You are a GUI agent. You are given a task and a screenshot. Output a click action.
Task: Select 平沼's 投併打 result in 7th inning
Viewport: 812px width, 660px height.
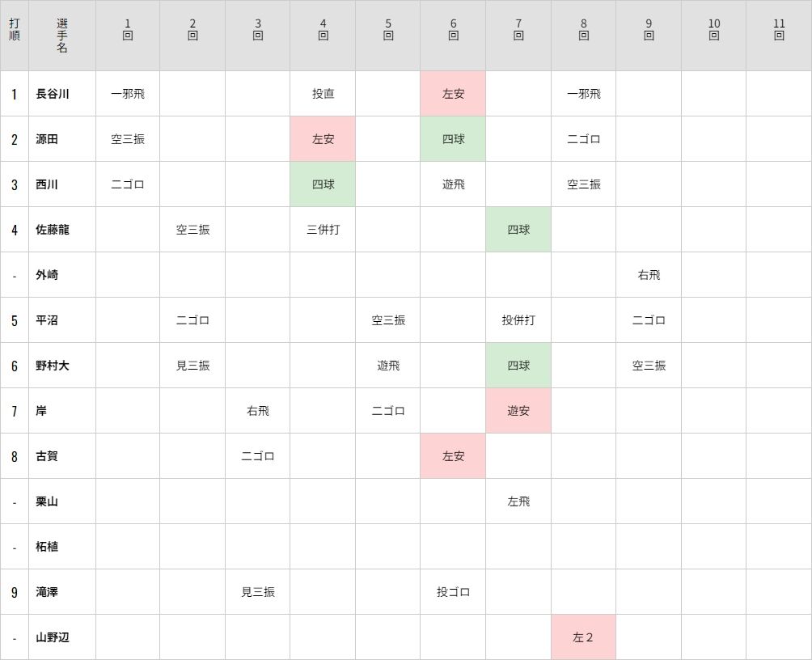[518, 320]
